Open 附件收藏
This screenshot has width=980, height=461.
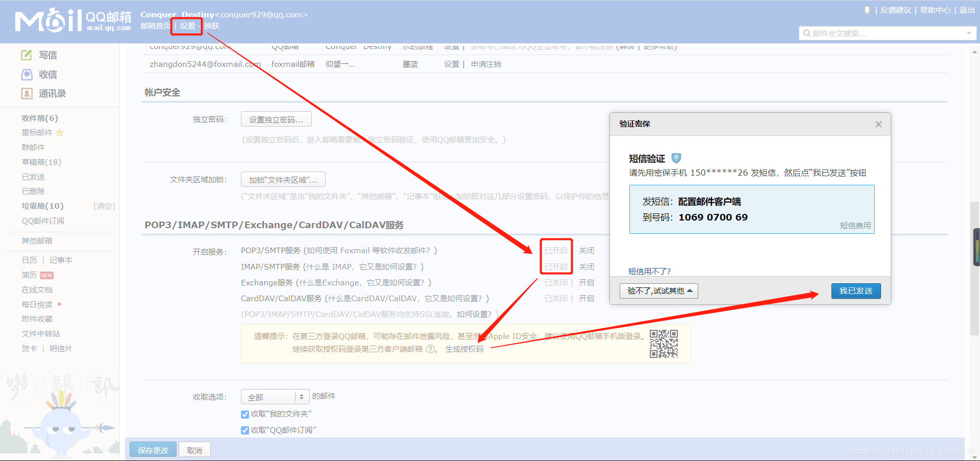point(37,319)
